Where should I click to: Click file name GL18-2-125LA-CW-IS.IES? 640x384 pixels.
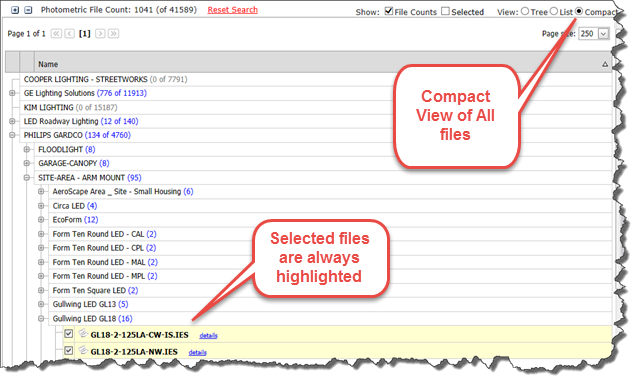140,335
